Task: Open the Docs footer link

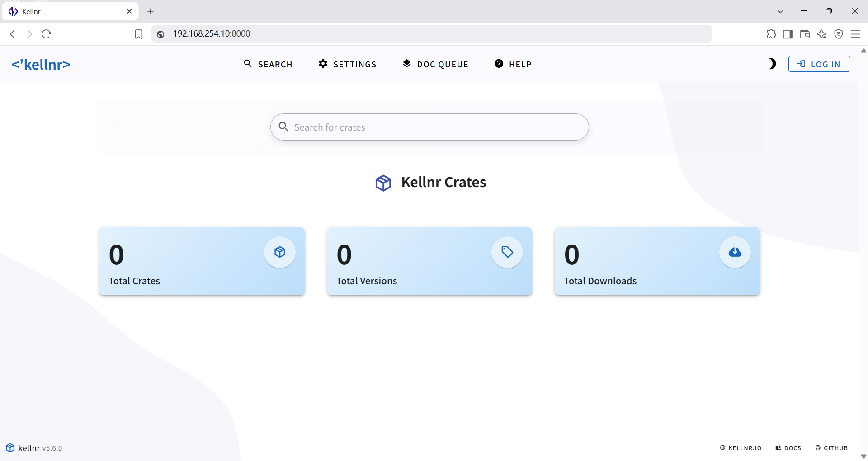Action: pyautogui.click(x=788, y=448)
